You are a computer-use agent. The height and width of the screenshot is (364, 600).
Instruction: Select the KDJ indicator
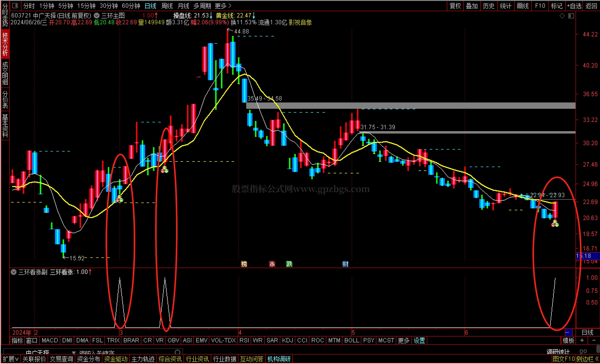[287, 340]
